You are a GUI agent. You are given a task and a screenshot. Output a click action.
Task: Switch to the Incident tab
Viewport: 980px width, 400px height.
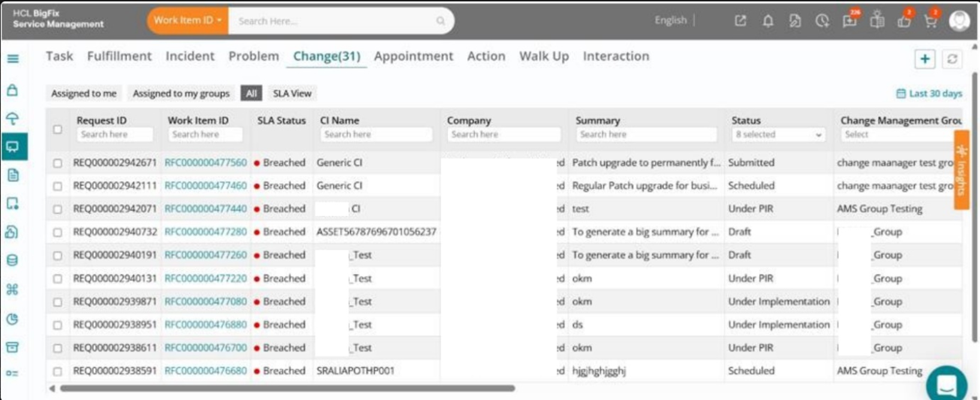tap(190, 56)
